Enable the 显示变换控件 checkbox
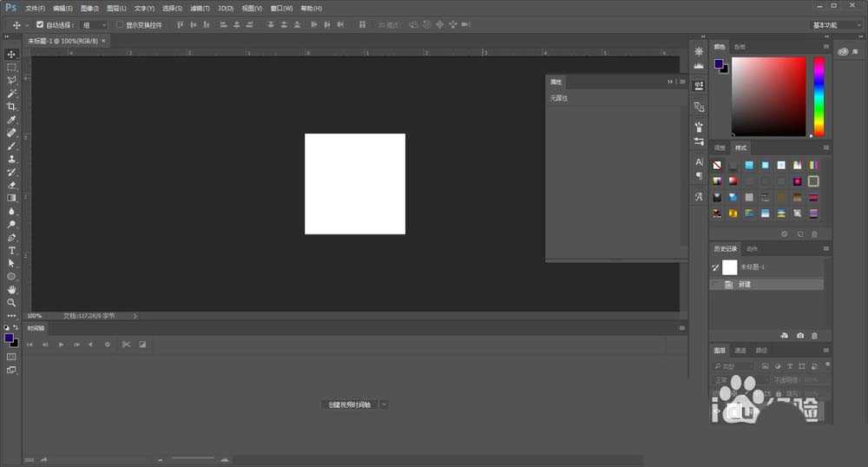This screenshot has height=467, width=868. click(120, 25)
